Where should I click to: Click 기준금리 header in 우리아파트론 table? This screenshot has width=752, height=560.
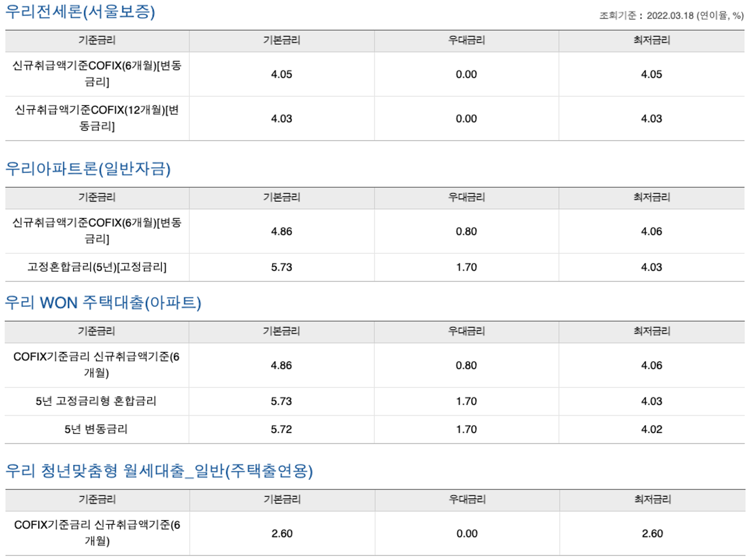coord(97,197)
